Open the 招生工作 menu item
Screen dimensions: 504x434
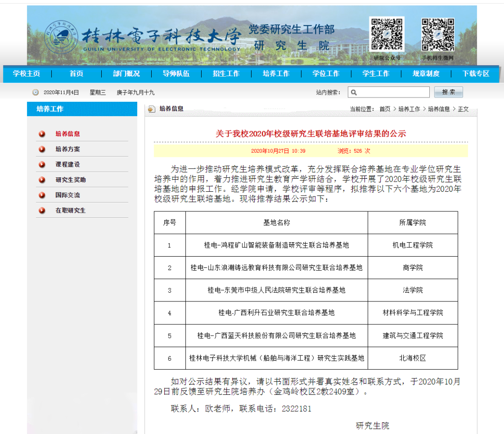click(x=225, y=74)
